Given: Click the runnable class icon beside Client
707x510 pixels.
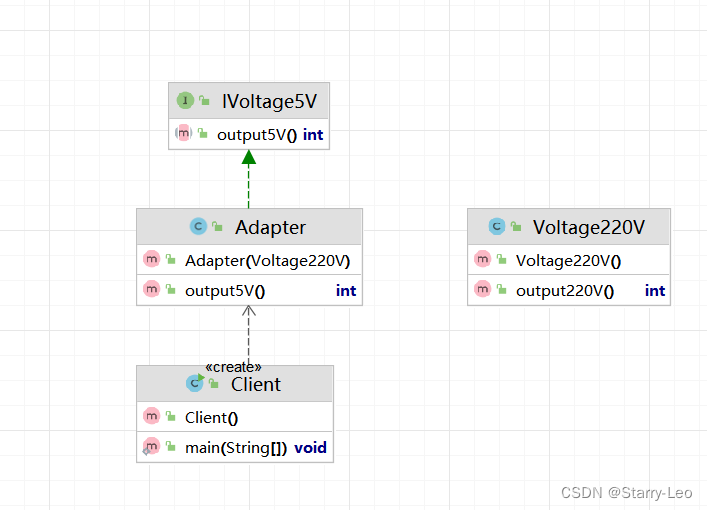Looking at the screenshot, I should 195,383.
